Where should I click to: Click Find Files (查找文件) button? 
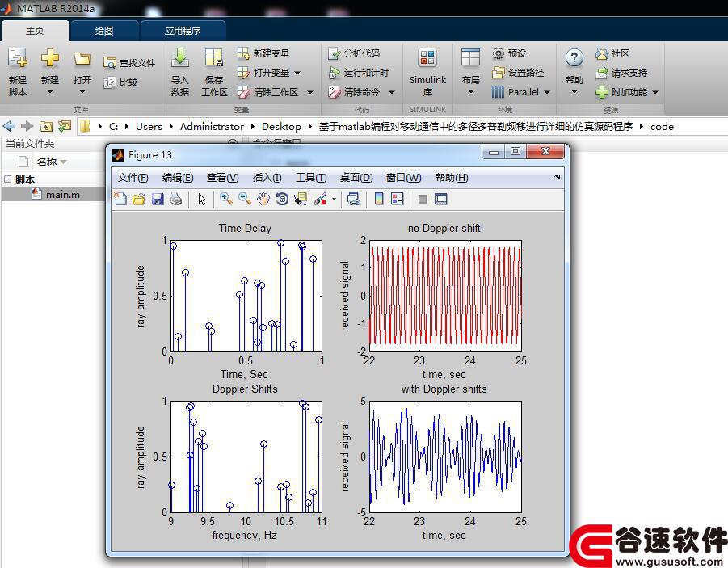tap(129, 63)
